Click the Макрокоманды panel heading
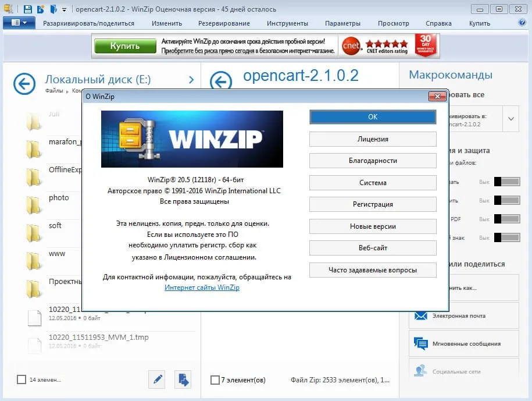The width and height of the screenshot is (532, 401). [x=450, y=75]
